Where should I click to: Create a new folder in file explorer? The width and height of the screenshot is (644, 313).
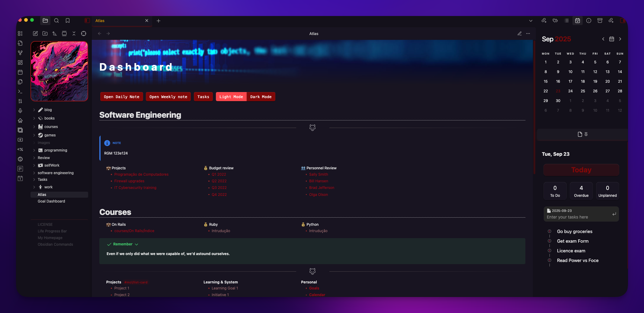pos(45,34)
